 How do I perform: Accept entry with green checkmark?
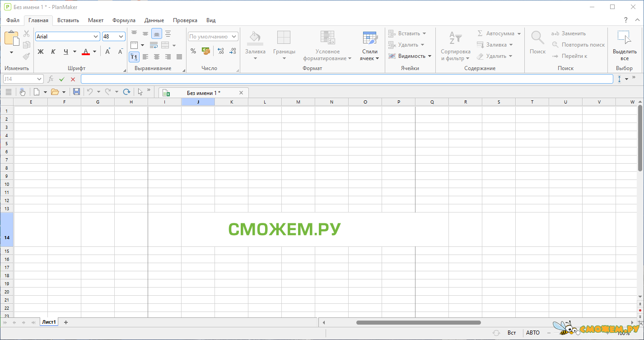coord(62,79)
